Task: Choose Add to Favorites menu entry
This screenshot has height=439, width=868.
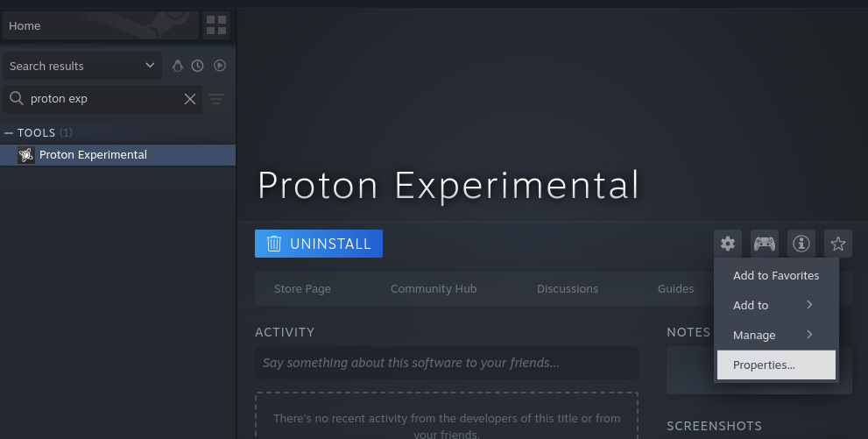Action: 776,275
